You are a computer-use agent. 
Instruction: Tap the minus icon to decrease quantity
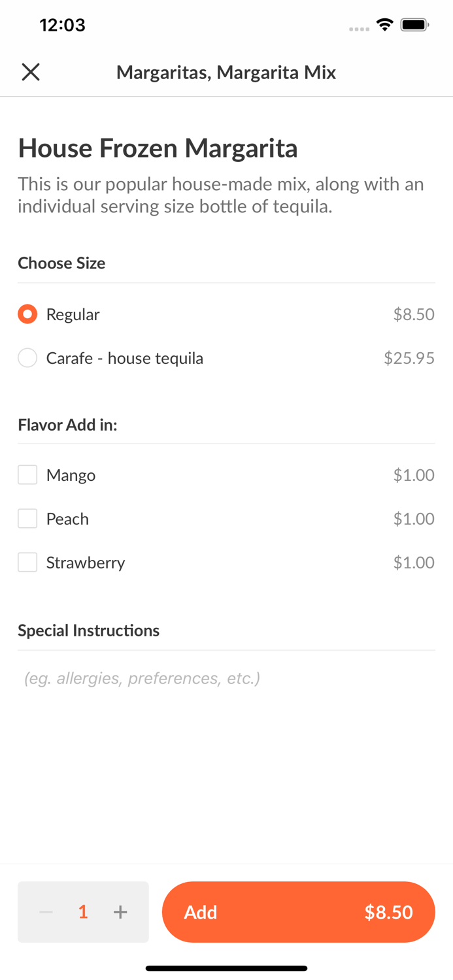click(46, 912)
